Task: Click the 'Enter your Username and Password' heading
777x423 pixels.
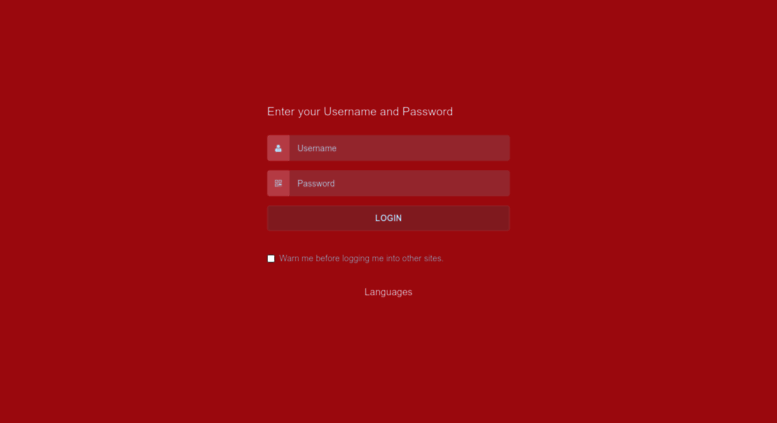Action: [x=360, y=111]
